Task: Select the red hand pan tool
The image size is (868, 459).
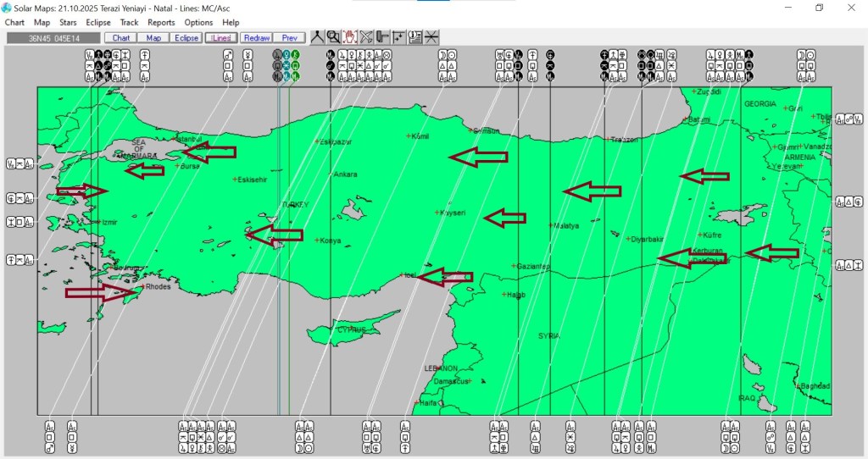Action: pyautogui.click(x=350, y=37)
